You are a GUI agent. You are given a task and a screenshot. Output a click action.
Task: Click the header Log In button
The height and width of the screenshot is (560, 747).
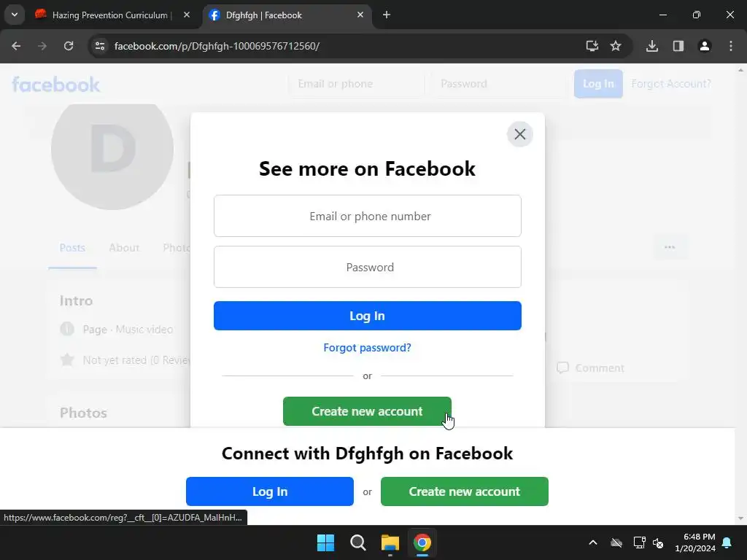point(598,84)
